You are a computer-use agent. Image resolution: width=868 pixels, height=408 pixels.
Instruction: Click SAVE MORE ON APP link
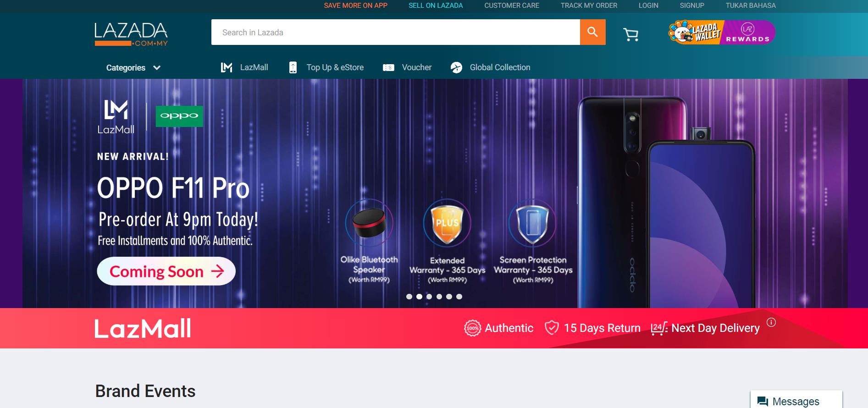[x=356, y=6]
